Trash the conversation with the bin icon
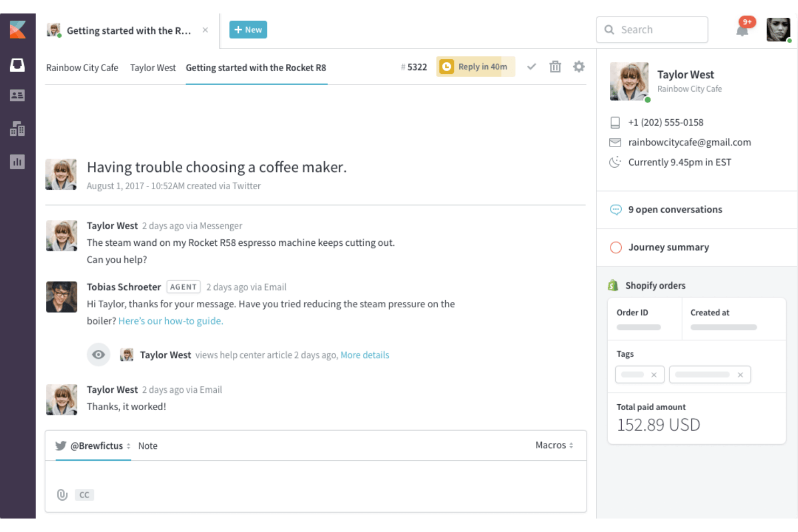The height and width of the screenshot is (532, 798). pos(555,67)
